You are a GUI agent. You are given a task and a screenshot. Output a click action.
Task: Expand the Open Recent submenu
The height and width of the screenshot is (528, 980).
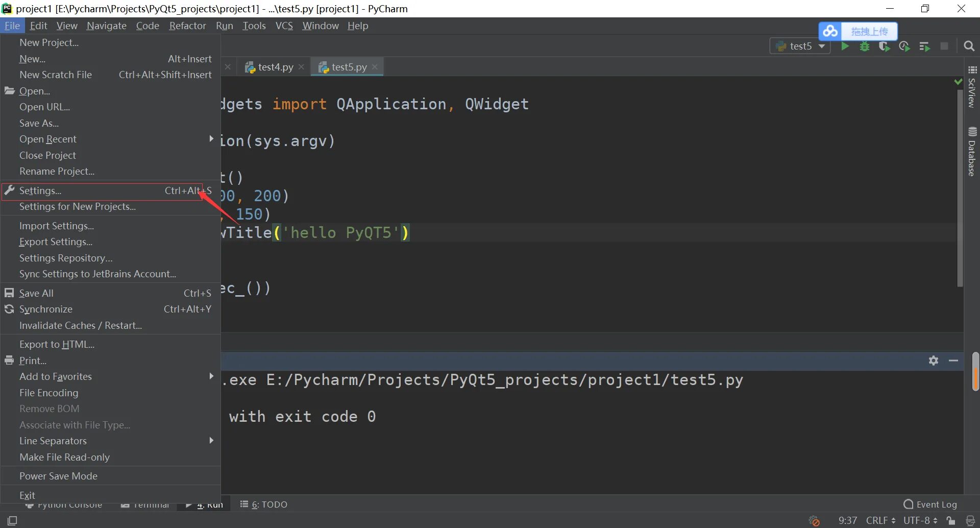pyautogui.click(x=110, y=139)
